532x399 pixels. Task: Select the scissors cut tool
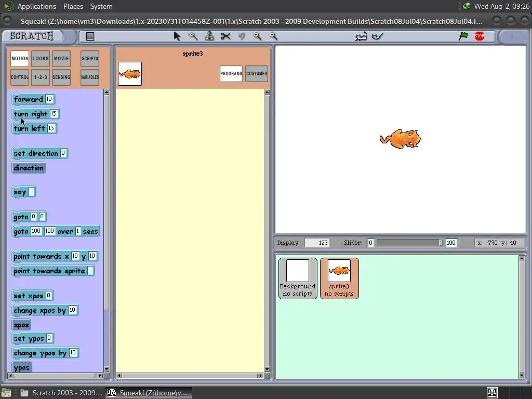pos(225,36)
